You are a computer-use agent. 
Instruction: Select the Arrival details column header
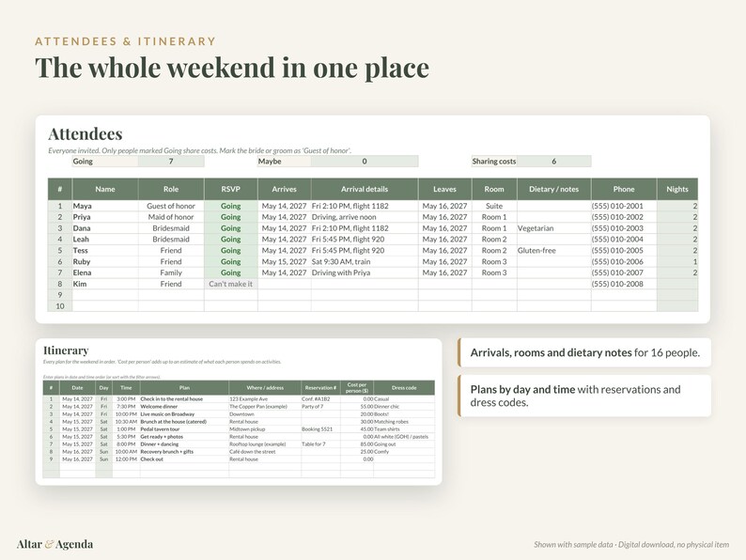[x=365, y=189]
